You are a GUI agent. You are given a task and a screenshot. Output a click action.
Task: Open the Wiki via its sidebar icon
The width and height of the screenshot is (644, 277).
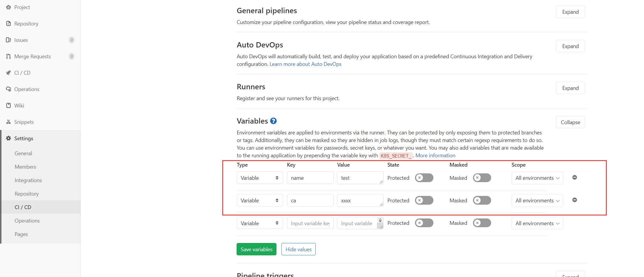pyautogui.click(x=8, y=105)
